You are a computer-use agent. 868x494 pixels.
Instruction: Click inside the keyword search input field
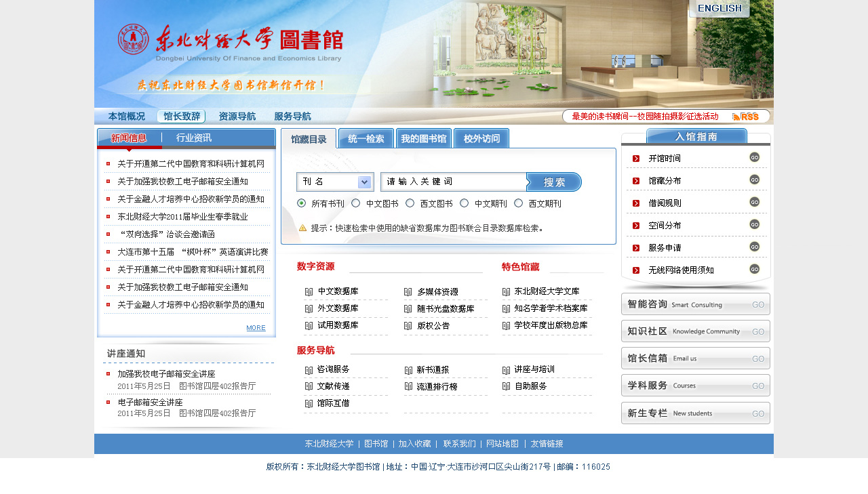pos(453,182)
